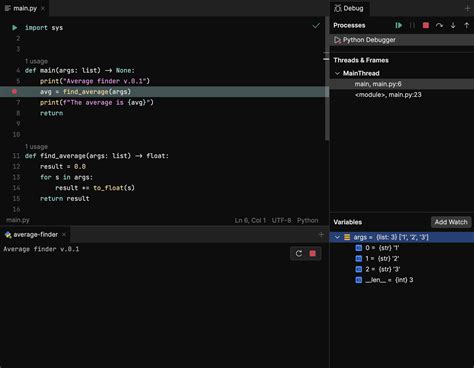Click line number 7 in the gutter
The height and width of the screenshot is (368, 474).
pyautogui.click(x=18, y=102)
